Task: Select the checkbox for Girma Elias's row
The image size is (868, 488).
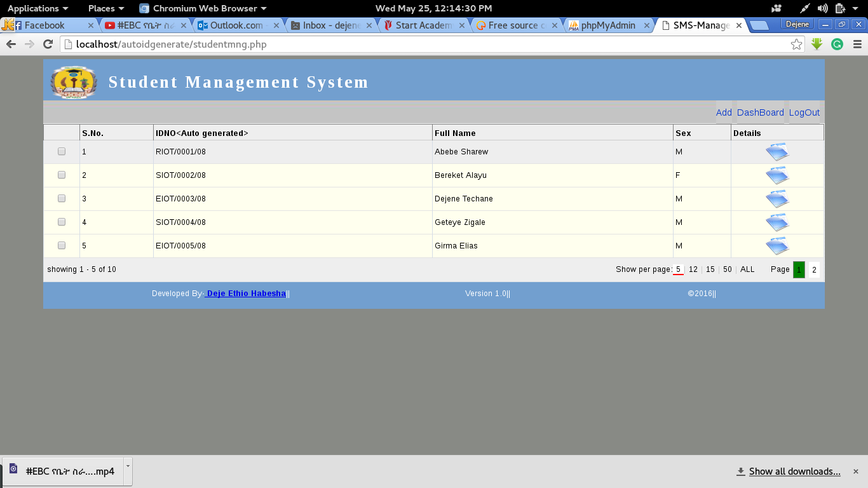Action: pos(61,245)
